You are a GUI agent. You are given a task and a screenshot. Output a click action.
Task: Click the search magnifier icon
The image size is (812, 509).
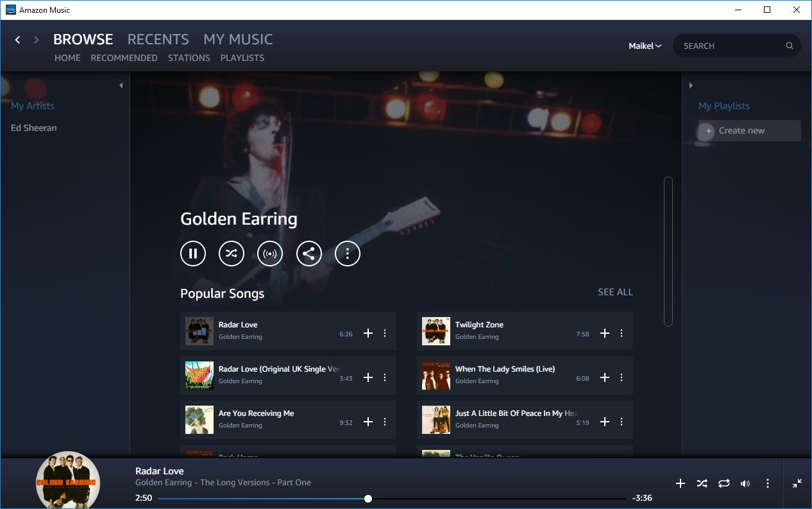pyautogui.click(x=790, y=46)
